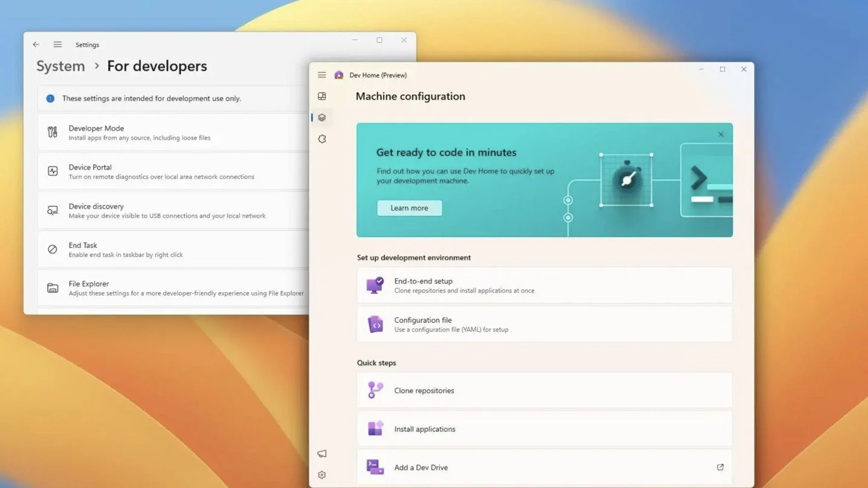868x488 pixels.
Task: Click the "Machine configuration" heading
Action: point(410,97)
